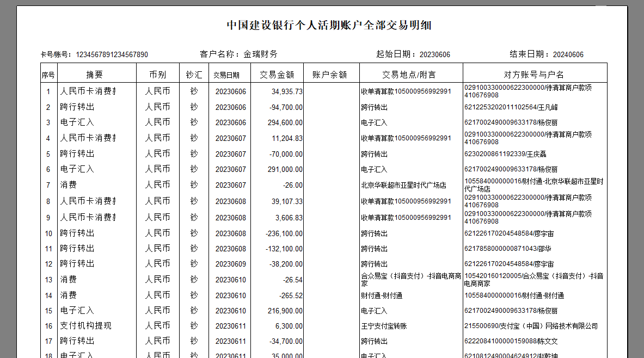Viewport: 644px width, 358px height.
Task: Click counterparty 6217002490009633178/杨俊丽 in row 6
Action: [x=511, y=169]
